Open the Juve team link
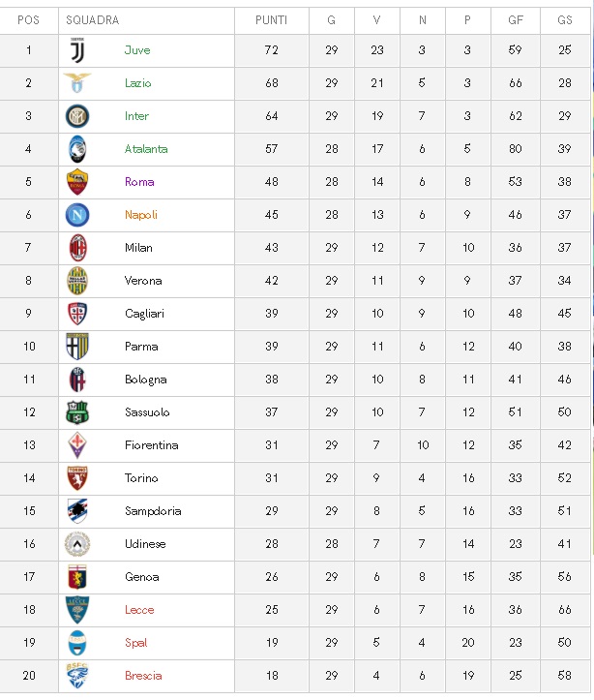This screenshot has height=700, width=594. (137, 50)
